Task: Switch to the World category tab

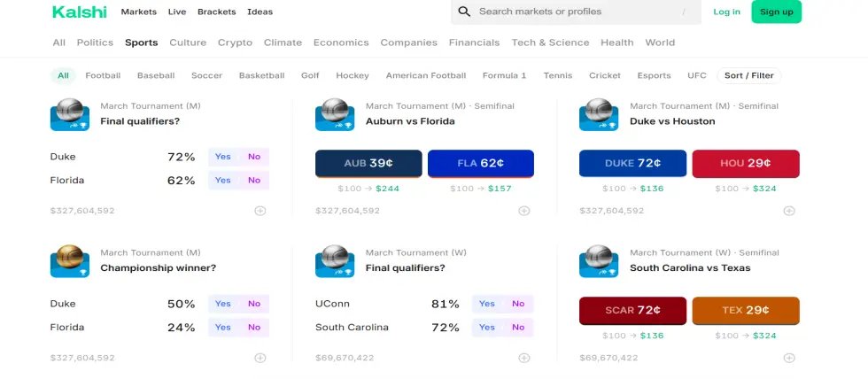Action: click(x=660, y=43)
